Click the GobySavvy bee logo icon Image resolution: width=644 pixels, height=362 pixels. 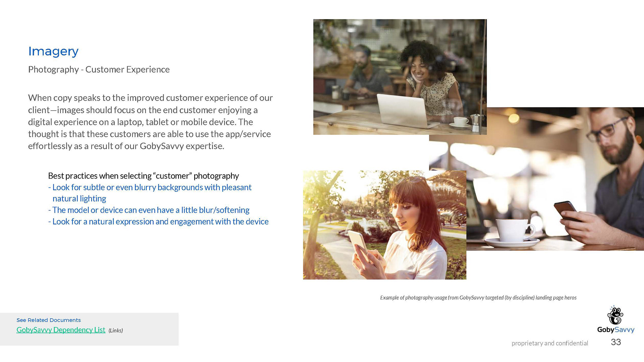[x=615, y=315]
